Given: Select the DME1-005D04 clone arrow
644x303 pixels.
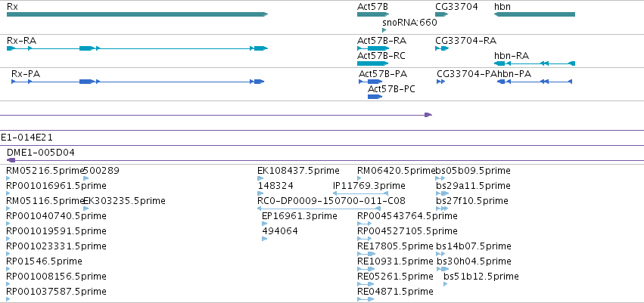Looking at the screenshot, I should pyautogui.click(x=11, y=160).
